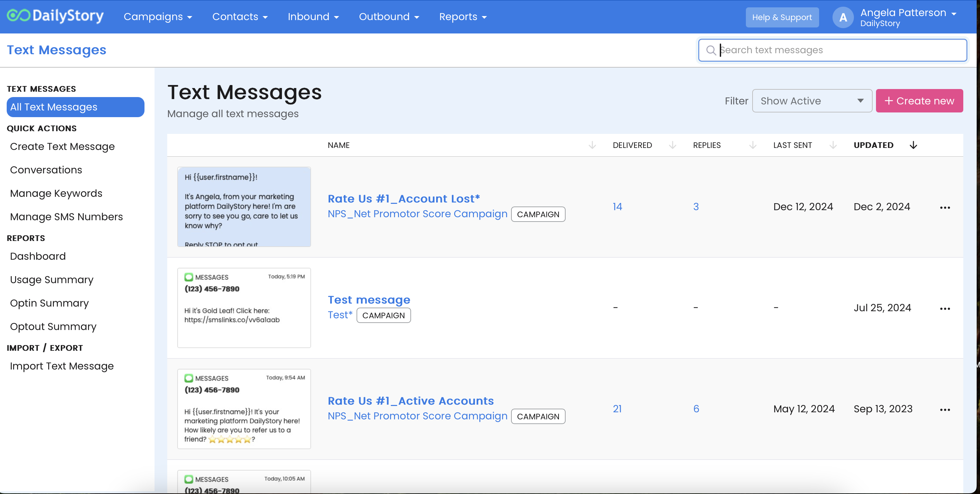The height and width of the screenshot is (494, 980).
Task: Click CAMPAIGN badge in Test message row
Action: (384, 316)
